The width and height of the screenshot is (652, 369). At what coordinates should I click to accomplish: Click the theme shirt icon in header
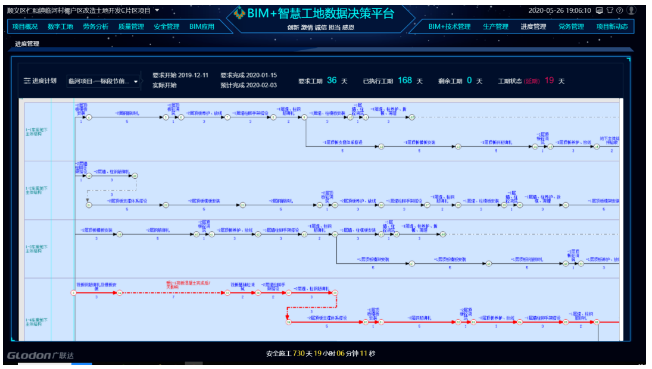tap(610, 11)
